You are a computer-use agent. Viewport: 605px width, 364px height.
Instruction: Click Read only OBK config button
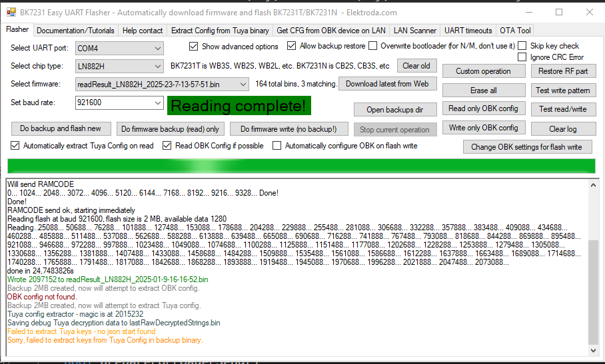(484, 108)
